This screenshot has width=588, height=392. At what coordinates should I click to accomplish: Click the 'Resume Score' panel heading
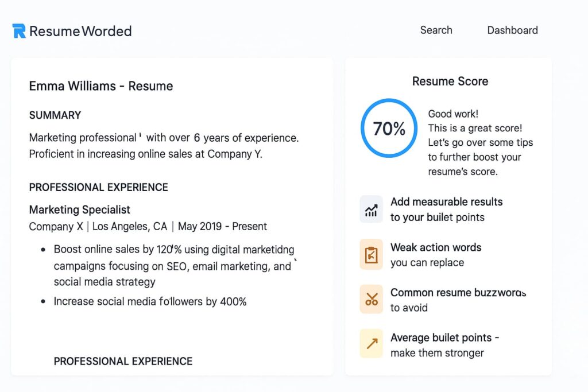click(450, 81)
